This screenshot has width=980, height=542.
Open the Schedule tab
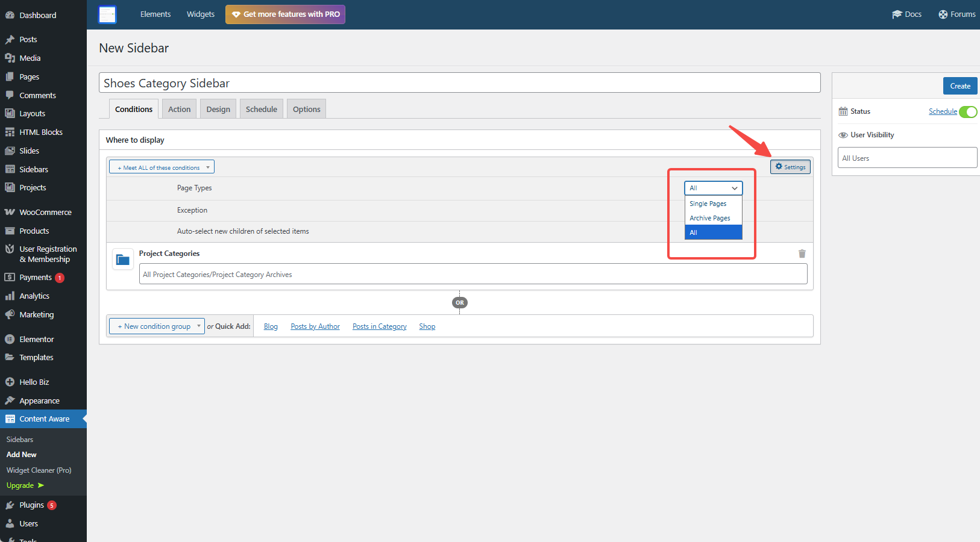coord(261,110)
